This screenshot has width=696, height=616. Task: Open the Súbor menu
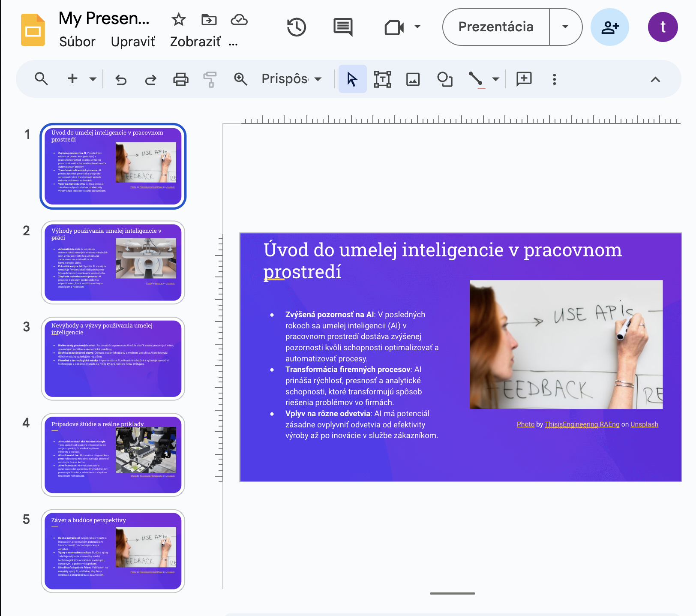77,42
